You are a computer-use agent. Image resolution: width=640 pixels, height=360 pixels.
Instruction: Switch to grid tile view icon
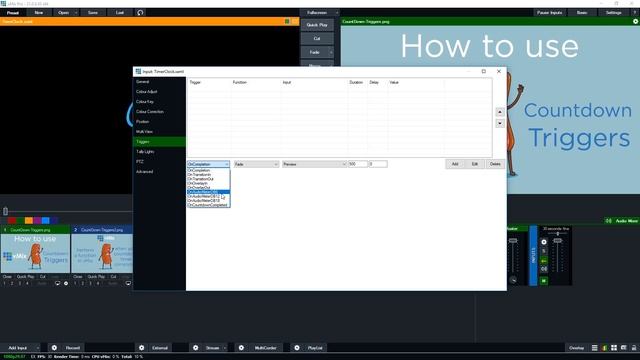[x=614, y=348]
